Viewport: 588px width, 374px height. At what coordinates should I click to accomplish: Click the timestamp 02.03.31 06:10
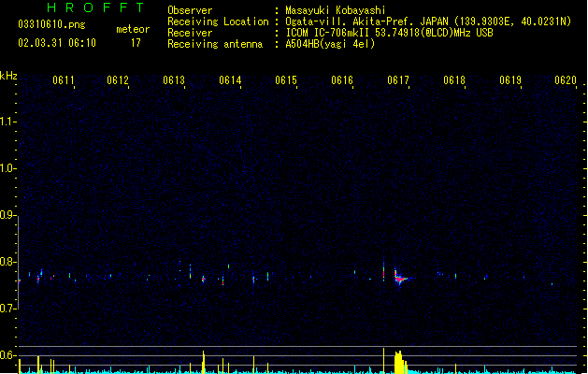point(57,43)
